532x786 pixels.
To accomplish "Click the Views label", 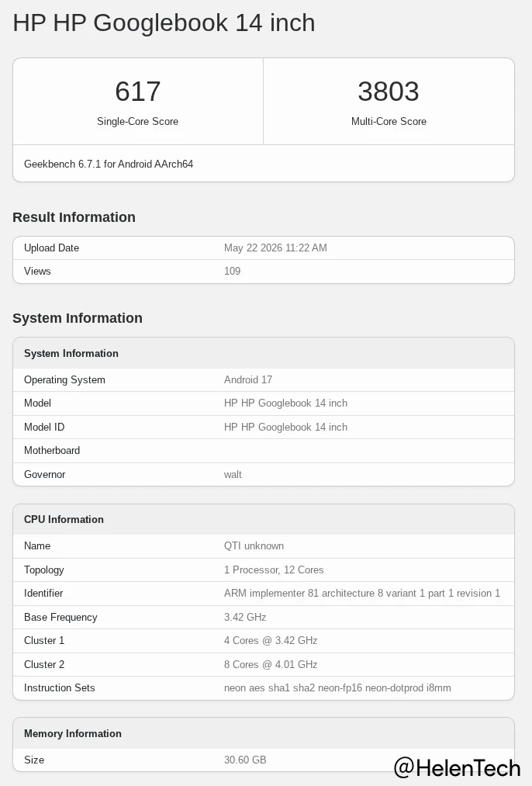I will pos(37,272).
